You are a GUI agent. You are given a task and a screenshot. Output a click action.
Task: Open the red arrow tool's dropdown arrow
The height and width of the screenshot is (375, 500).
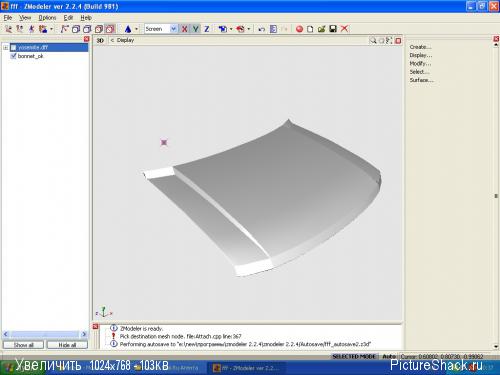coord(249,29)
